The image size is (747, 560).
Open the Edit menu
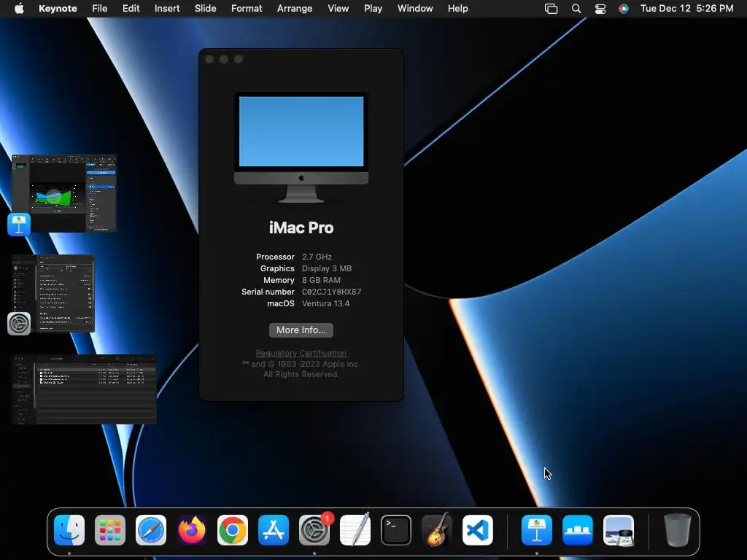[x=131, y=8]
